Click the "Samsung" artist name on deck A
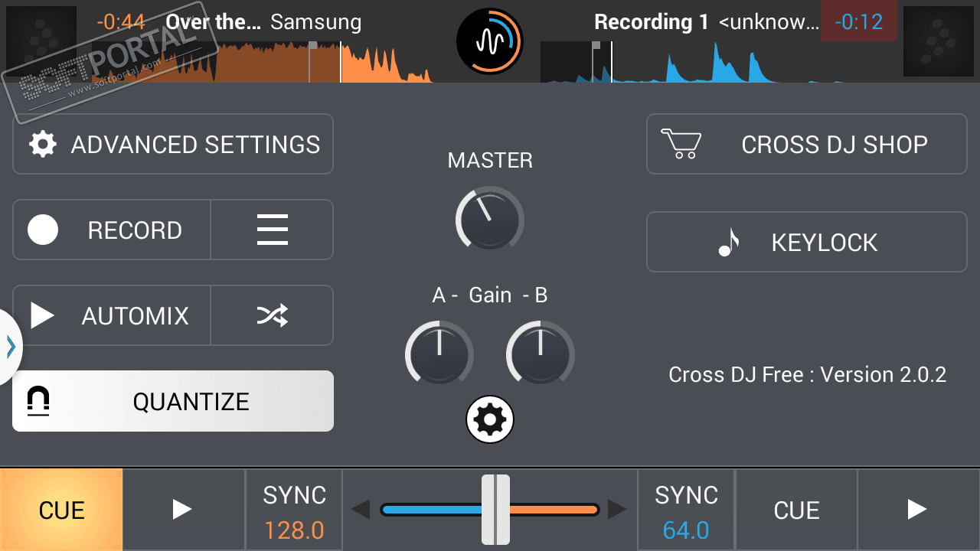980x551 pixels. click(316, 21)
